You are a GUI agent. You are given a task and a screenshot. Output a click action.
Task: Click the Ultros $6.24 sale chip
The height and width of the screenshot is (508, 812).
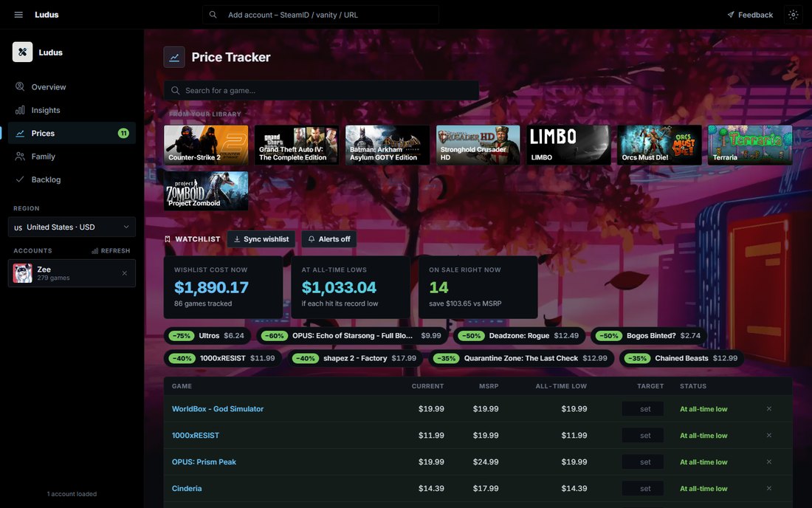pyautogui.click(x=207, y=335)
